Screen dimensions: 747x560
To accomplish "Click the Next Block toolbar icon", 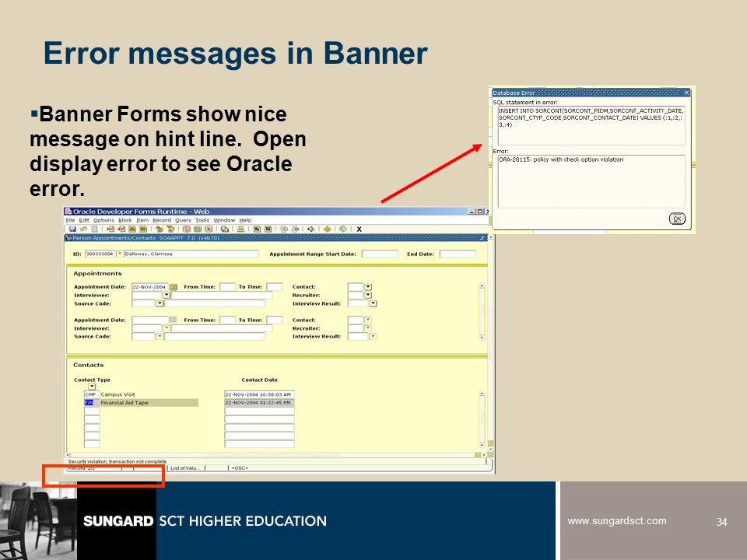I will click(170, 229).
